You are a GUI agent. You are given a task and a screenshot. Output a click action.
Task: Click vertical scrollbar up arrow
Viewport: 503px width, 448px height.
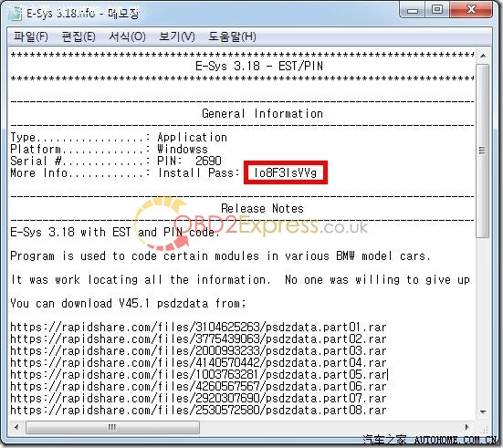[483, 56]
